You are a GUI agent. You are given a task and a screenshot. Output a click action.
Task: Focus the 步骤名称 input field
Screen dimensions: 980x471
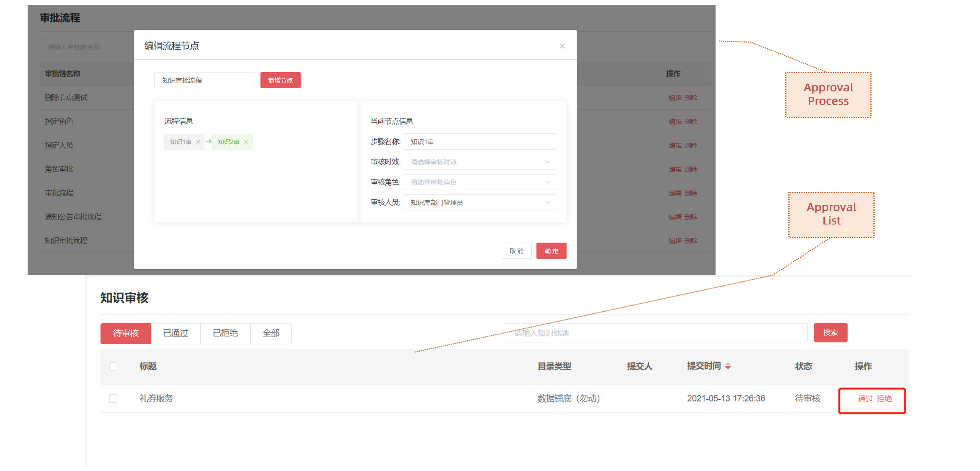click(x=479, y=142)
